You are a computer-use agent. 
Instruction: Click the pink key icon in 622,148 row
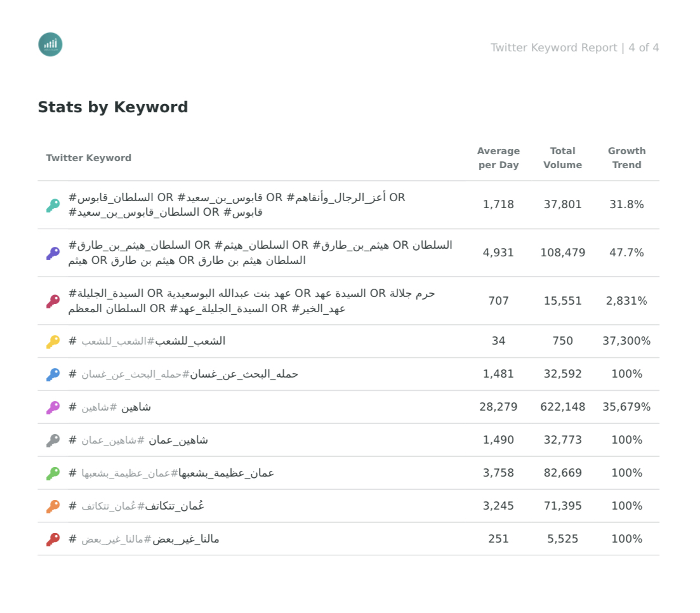click(x=53, y=407)
